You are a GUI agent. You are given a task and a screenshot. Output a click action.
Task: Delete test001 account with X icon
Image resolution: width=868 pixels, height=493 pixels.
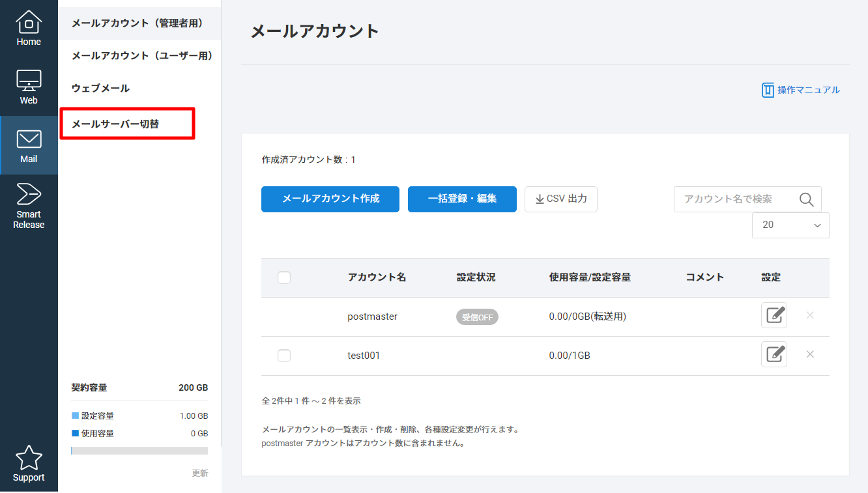pos(810,355)
